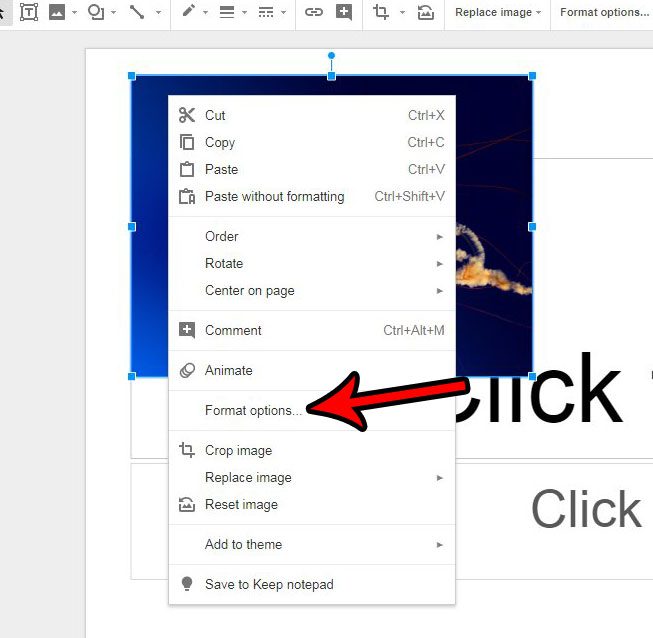Viewport: 653px width, 638px height.
Task: Open Replace image submenu in context menu
Action: pyautogui.click(x=312, y=478)
